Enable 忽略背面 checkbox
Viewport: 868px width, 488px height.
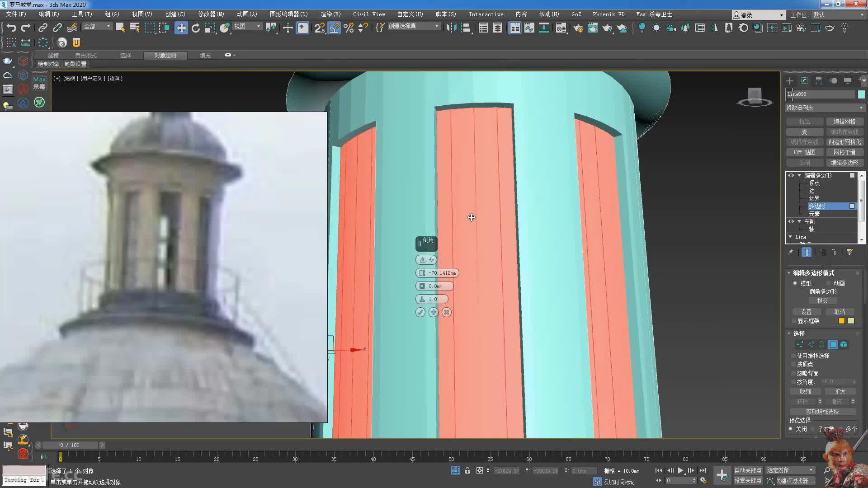793,373
